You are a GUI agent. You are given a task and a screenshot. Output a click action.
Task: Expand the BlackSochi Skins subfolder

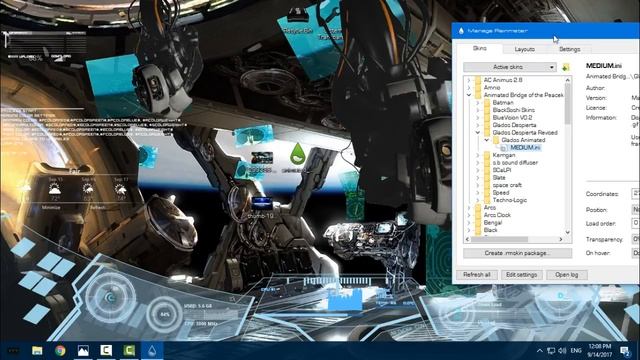[x=478, y=110]
